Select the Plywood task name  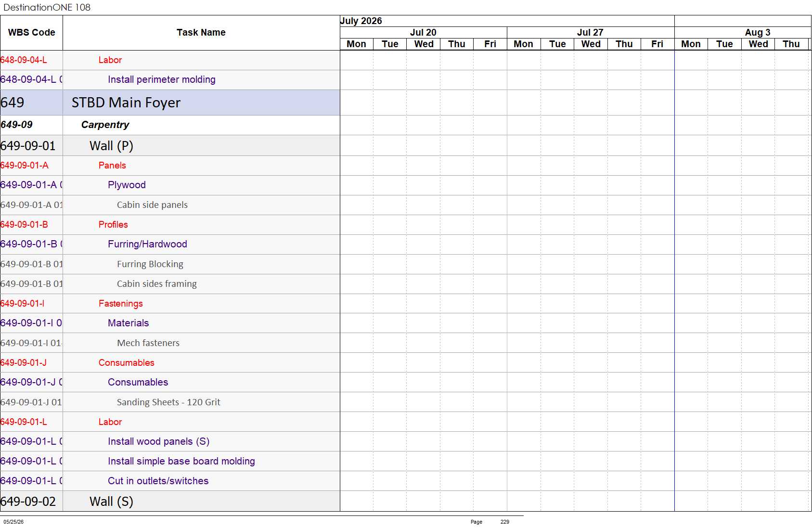(127, 185)
